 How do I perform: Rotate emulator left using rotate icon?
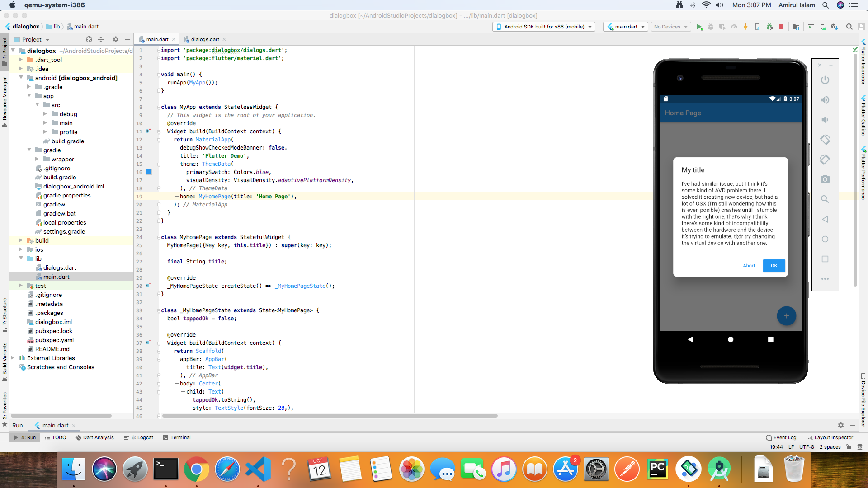point(825,140)
